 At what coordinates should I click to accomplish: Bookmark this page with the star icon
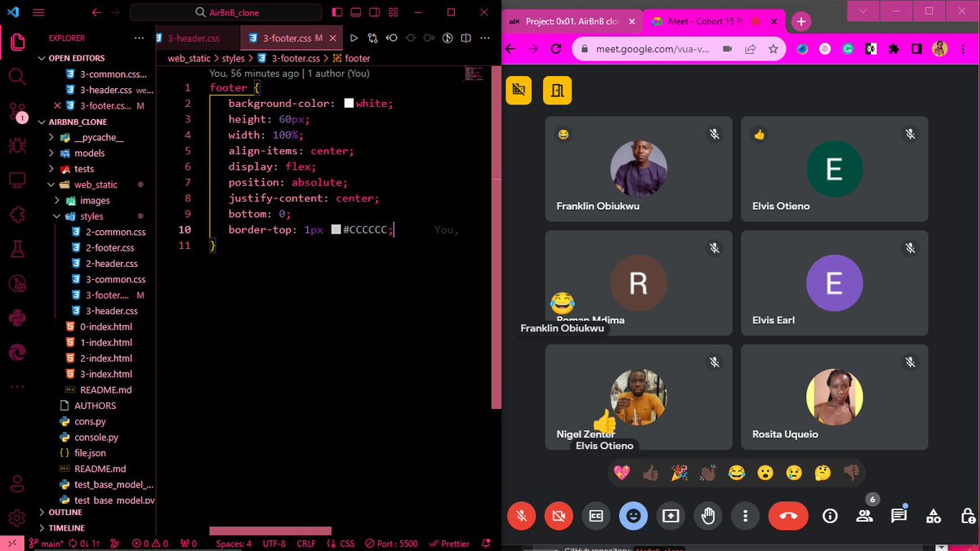click(x=773, y=49)
